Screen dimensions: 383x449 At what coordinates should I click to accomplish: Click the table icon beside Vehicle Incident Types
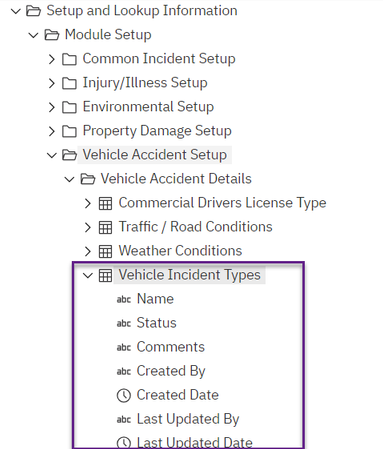click(105, 275)
